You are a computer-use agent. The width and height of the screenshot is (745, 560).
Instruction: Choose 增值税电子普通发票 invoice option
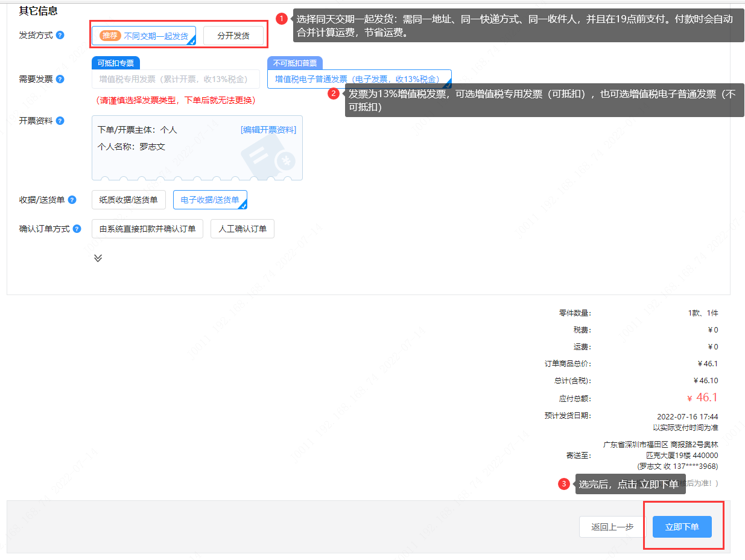point(358,79)
